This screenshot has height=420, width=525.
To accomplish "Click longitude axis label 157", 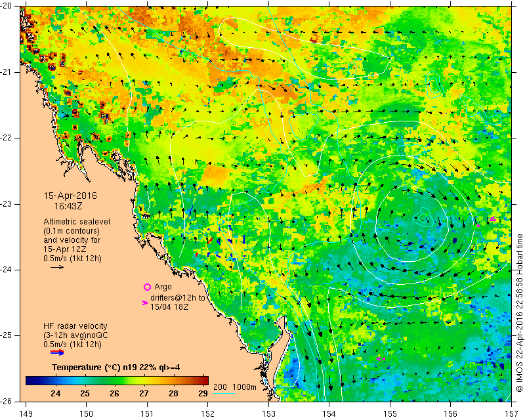I will (512, 413).
